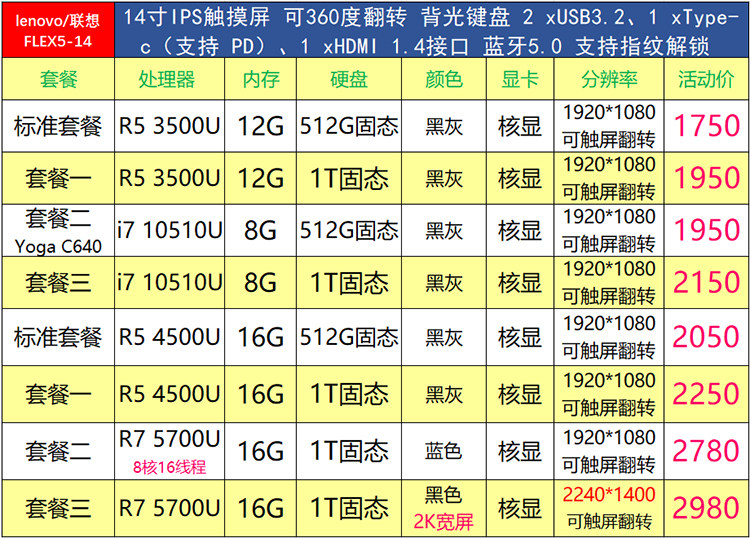Click the R7 5700U 8核16线程 processor cell
Viewport: 750px width, 538px height.
[169, 451]
